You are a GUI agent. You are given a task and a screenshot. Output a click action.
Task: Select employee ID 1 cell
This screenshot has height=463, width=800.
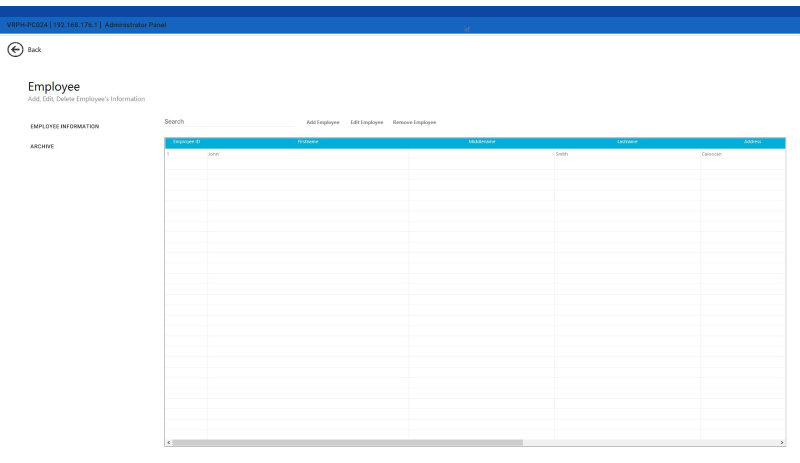pos(186,154)
